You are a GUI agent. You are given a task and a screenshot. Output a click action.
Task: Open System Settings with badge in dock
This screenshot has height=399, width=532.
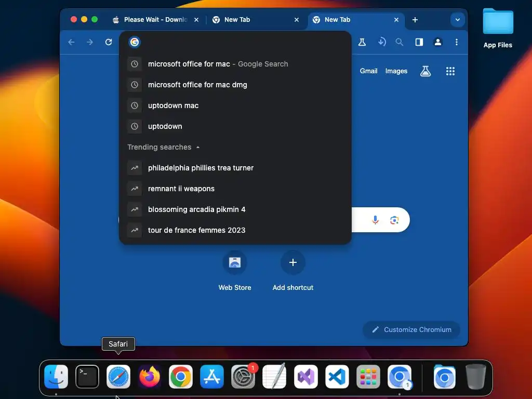click(x=243, y=377)
